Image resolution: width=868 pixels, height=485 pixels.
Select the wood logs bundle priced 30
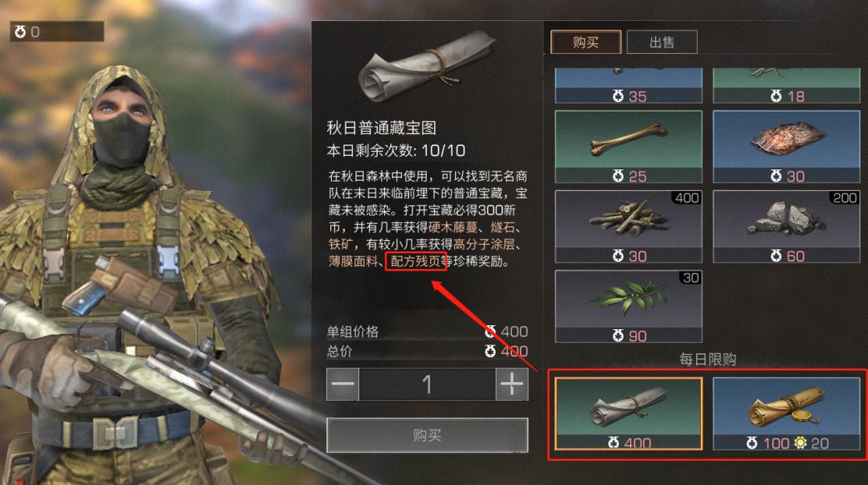628,226
